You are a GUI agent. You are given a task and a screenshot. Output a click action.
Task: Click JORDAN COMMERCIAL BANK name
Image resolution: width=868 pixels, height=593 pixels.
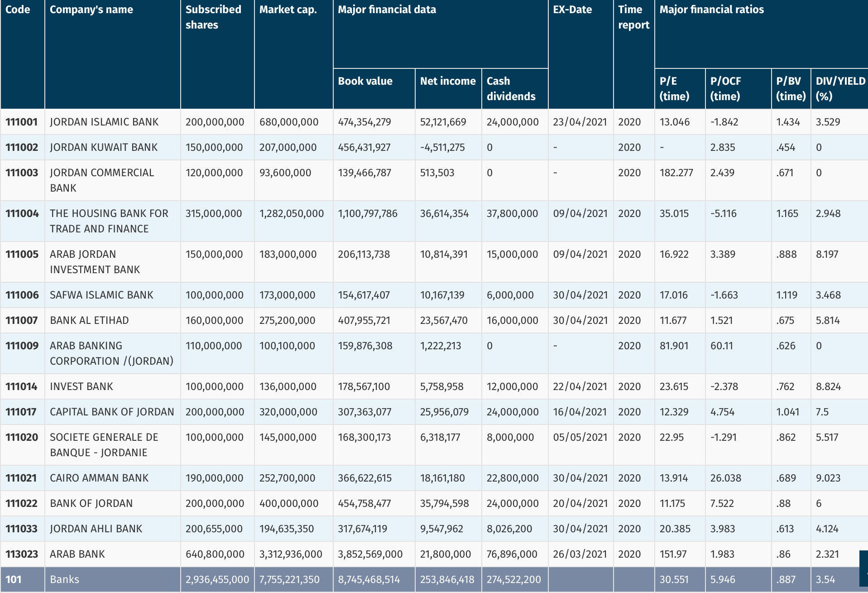pyautogui.click(x=102, y=180)
